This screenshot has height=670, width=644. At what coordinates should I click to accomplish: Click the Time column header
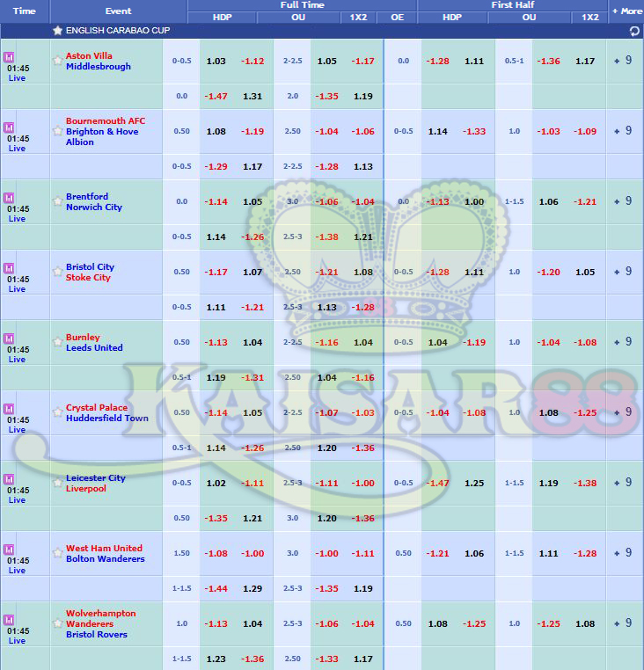(25, 11)
